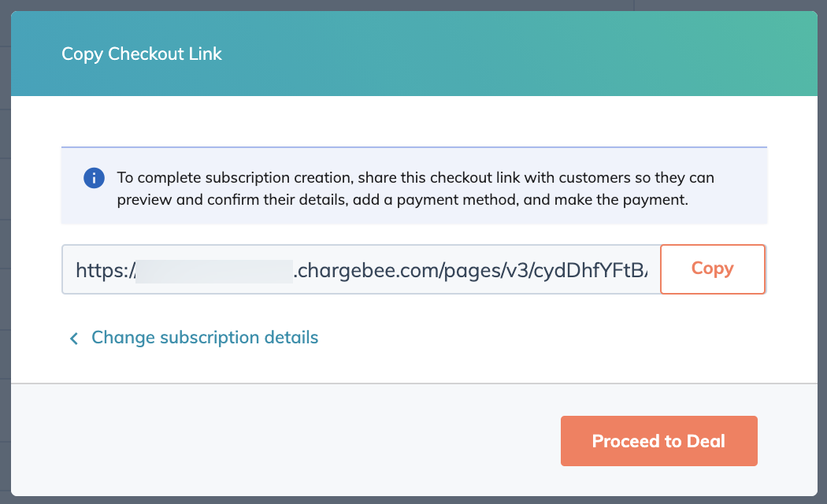Click the info notice's first line of text

(x=415, y=178)
